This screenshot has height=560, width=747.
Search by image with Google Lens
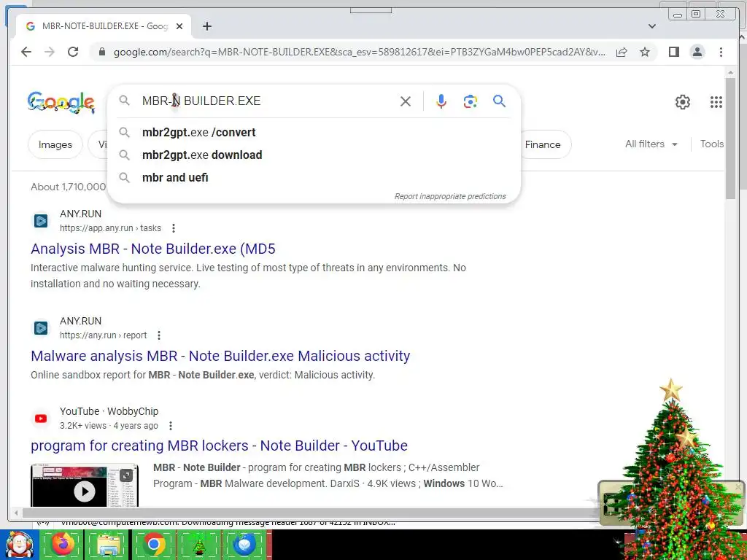coord(471,101)
